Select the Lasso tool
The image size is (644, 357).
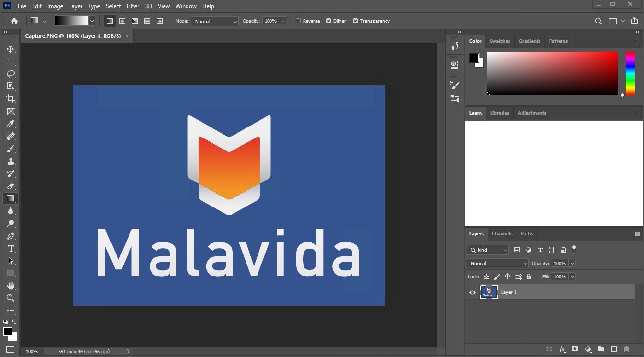[11, 74]
